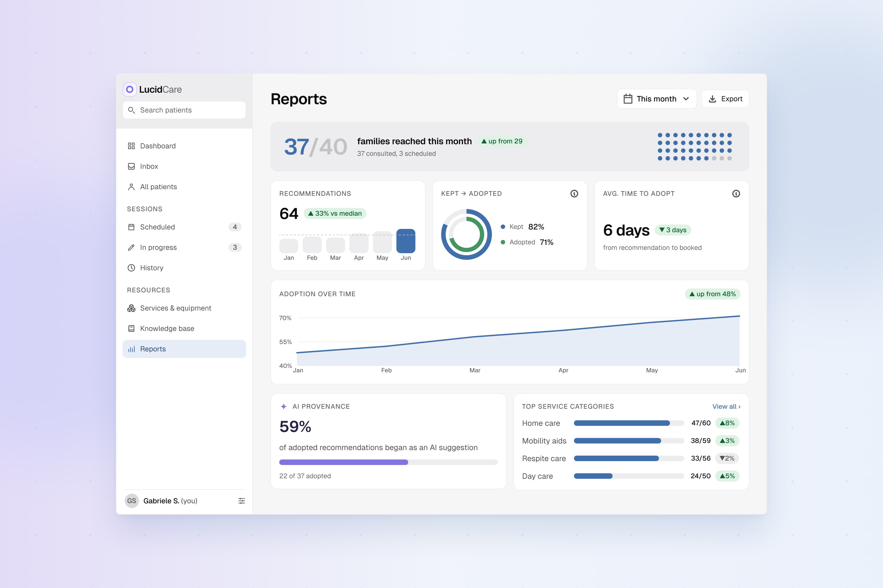883x588 pixels.
Task: Click the All patients person icon
Action: 131,187
